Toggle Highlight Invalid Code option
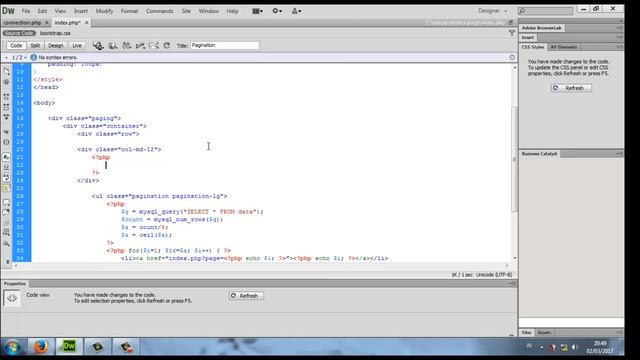 (x=6, y=167)
